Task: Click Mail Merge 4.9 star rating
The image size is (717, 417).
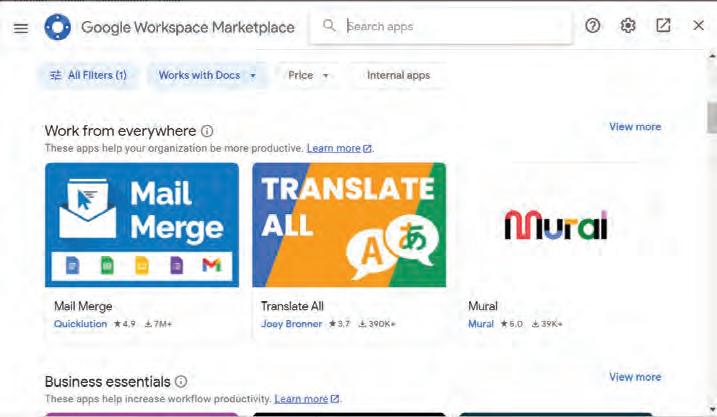Action: pyautogui.click(x=124, y=324)
